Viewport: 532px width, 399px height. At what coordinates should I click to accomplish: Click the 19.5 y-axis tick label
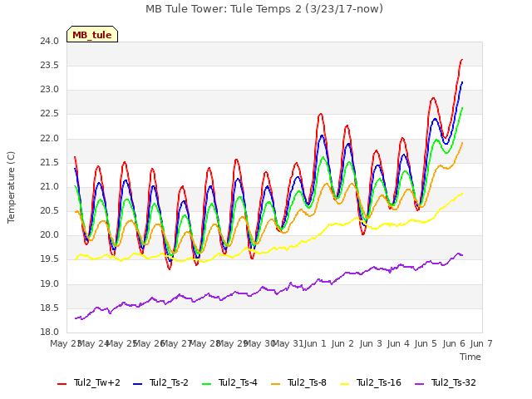(x=50, y=259)
